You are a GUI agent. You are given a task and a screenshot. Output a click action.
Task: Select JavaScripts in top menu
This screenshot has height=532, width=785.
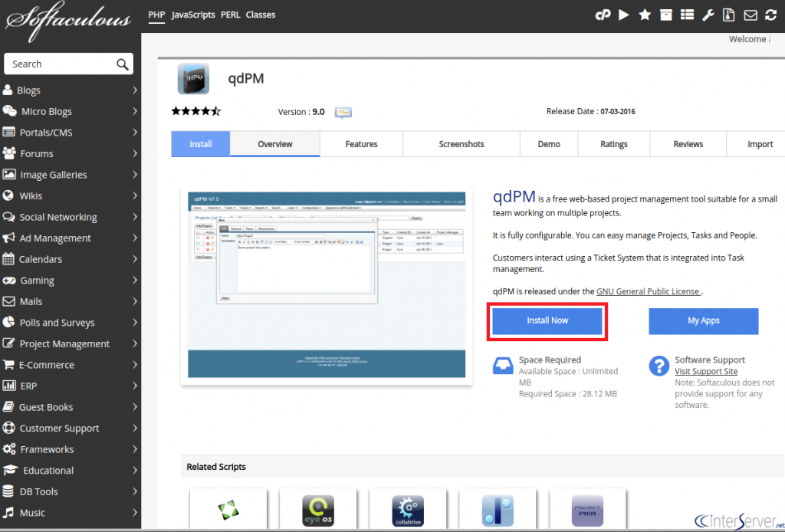(x=193, y=15)
